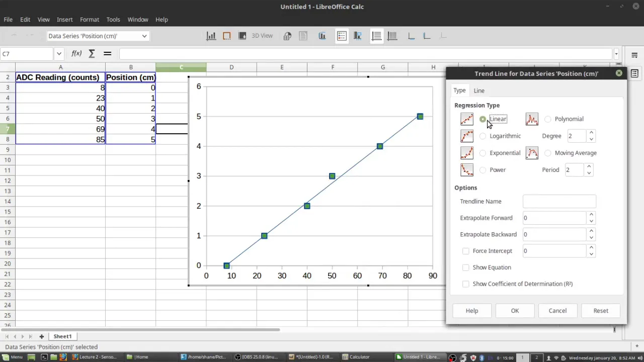The height and width of the screenshot is (362, 644).
Task: Toggle the Horizontal Grids icon
Action: tap(376, 36)
